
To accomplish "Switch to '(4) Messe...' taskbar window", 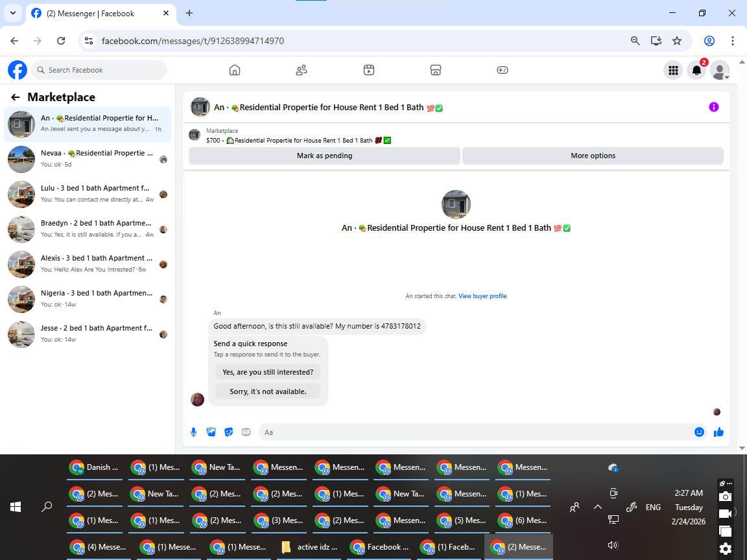I will [x=99, y=546].
